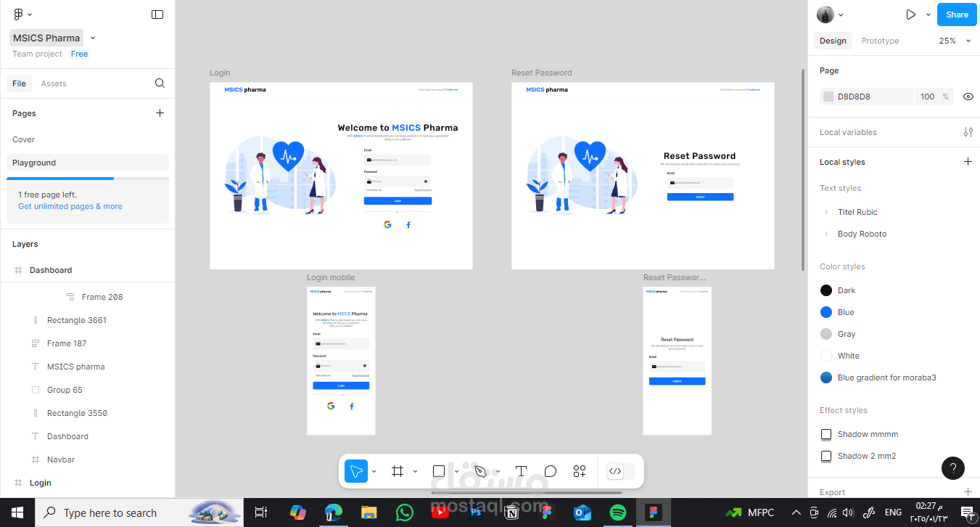
Task: Select the Frame tool in toolbar
Action: coord(397,471)
